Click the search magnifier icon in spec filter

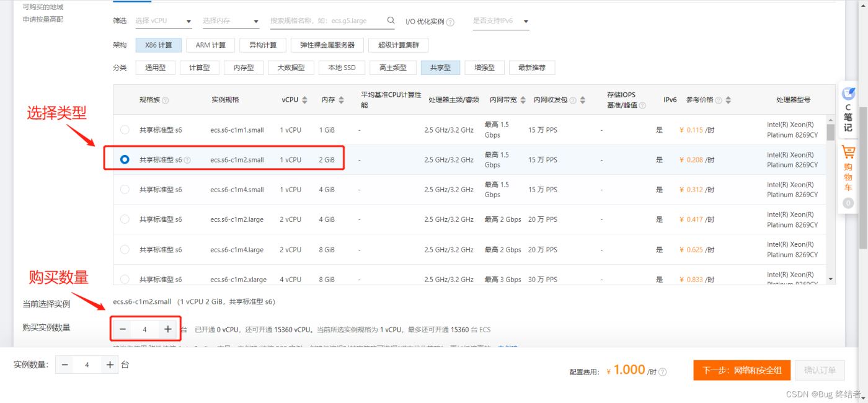tap(391, 20)
